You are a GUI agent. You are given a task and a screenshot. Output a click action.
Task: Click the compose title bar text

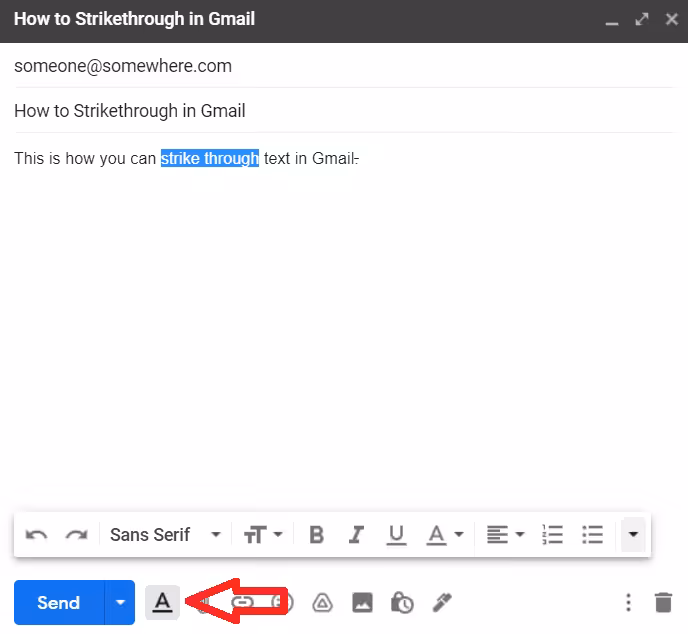tap(134, 19)
